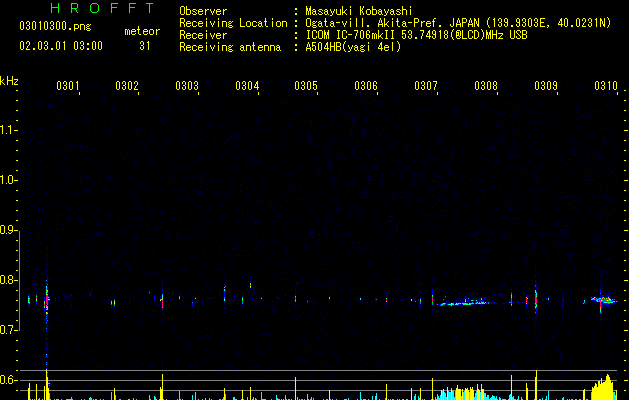Click the 0310 time marker

pos(606,85)
